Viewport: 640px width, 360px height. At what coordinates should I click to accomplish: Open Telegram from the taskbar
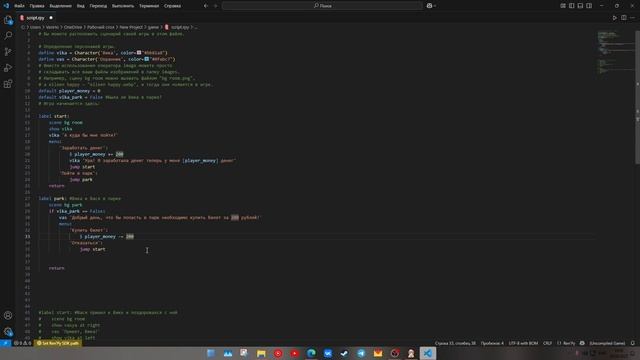tap(361, 353)
